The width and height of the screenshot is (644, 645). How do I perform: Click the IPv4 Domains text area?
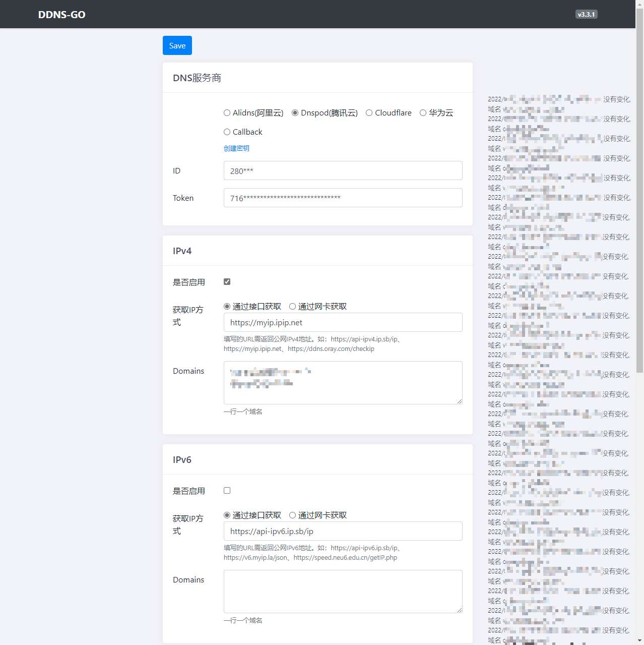(343, 383)
